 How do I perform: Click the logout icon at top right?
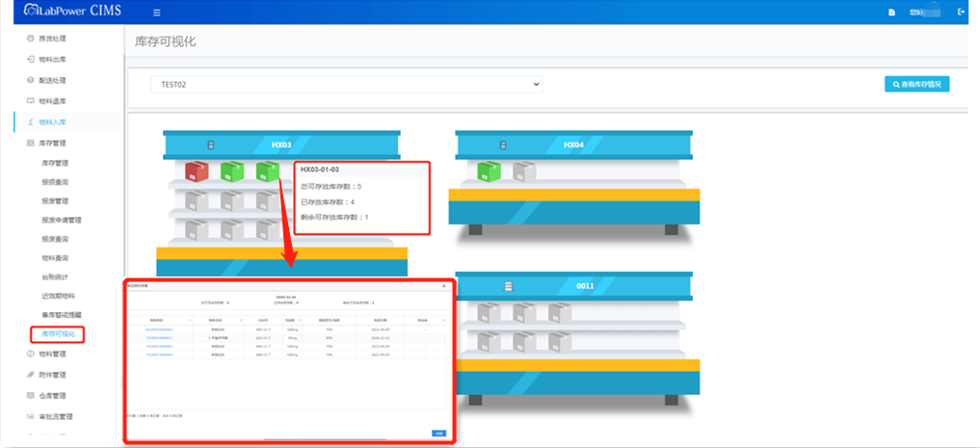(961, 12)
